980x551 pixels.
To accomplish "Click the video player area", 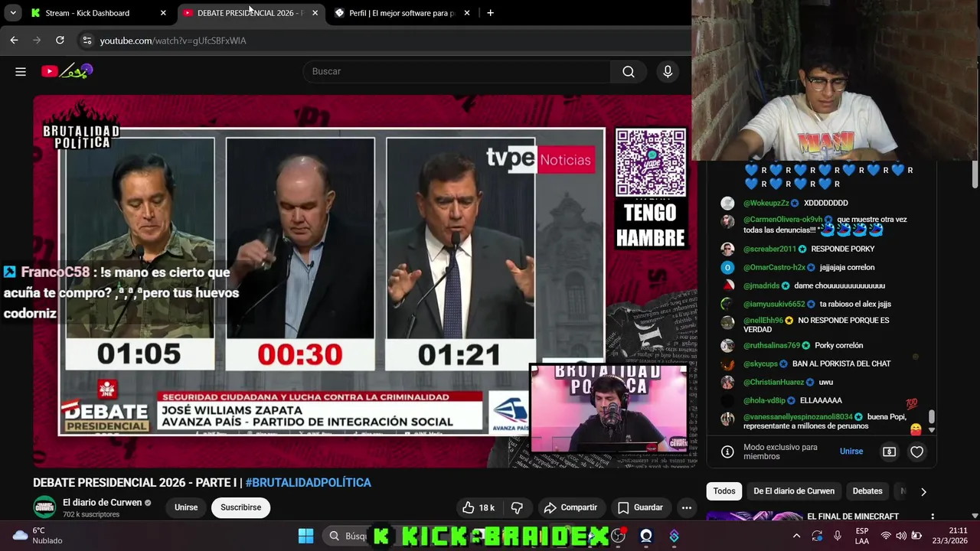I will [x=364, y=280].
